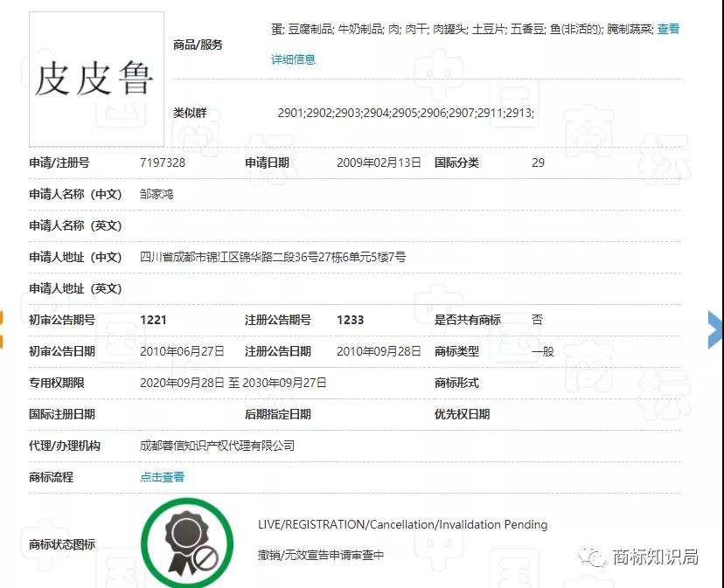Click international class value 29
Image resolution: width=724 pixels, height=588 pixels.
click(538, 163)
